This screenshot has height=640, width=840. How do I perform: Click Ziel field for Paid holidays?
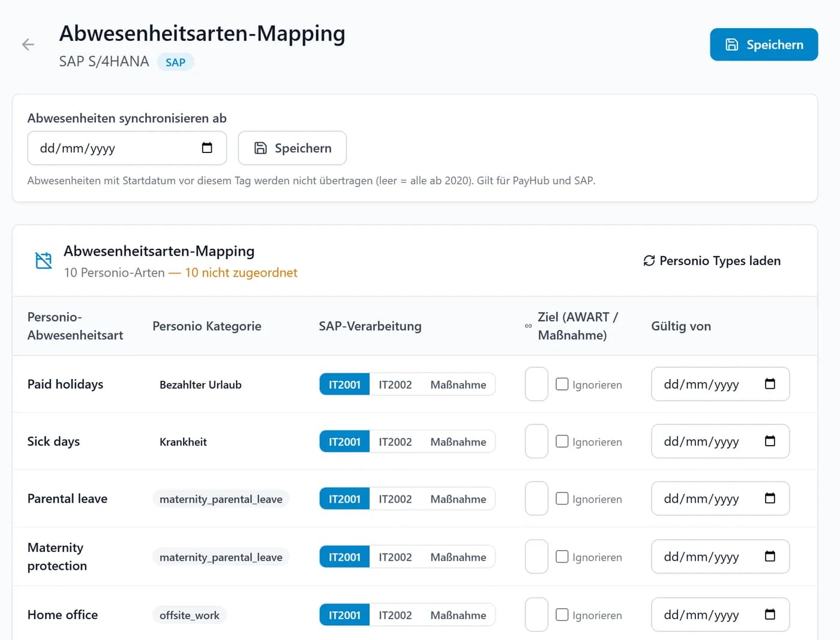click(536, 384)
